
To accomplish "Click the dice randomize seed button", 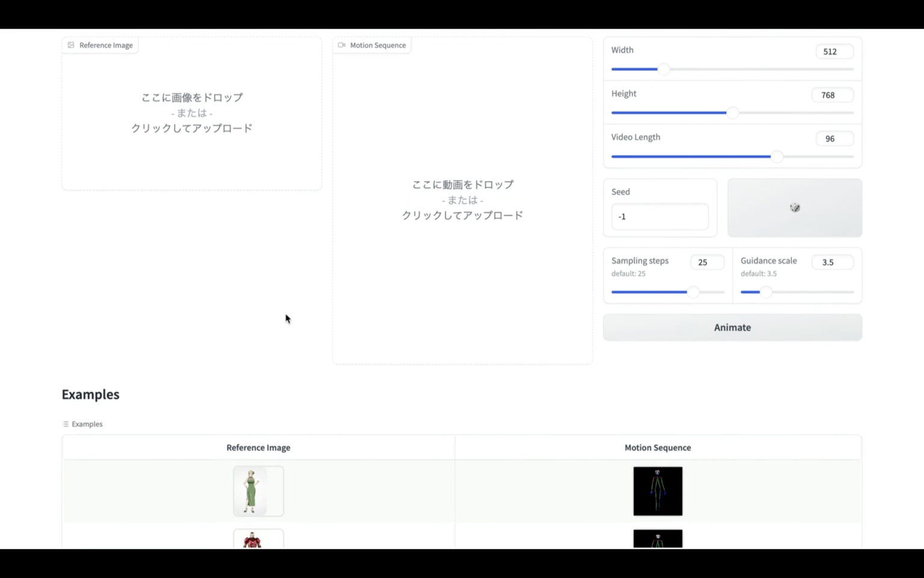I will click(x=795, y=208).
